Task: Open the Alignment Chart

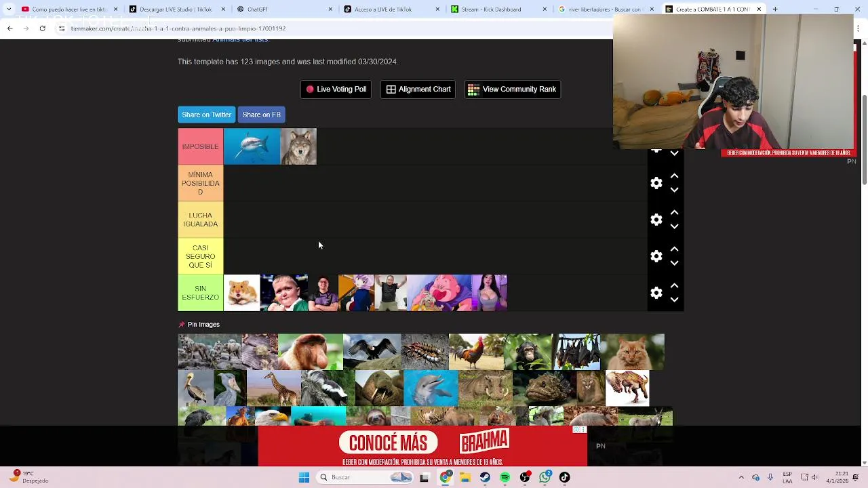Action: tap(418, 89)
